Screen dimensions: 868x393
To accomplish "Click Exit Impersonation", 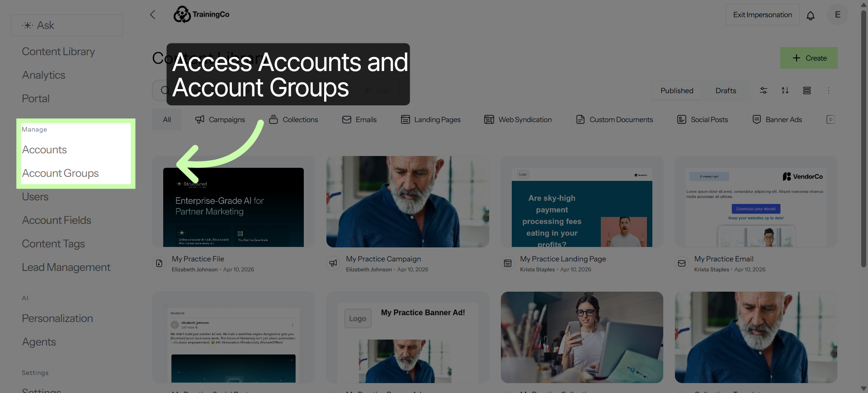I will point(763,14).
